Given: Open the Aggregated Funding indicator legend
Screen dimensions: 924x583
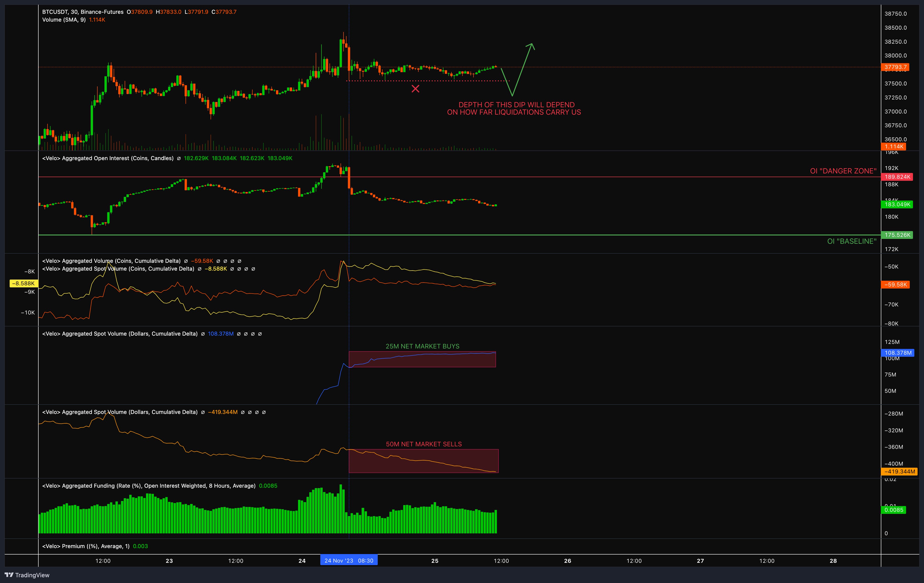Looking at the screenshot, I should (x=149, y=486).
